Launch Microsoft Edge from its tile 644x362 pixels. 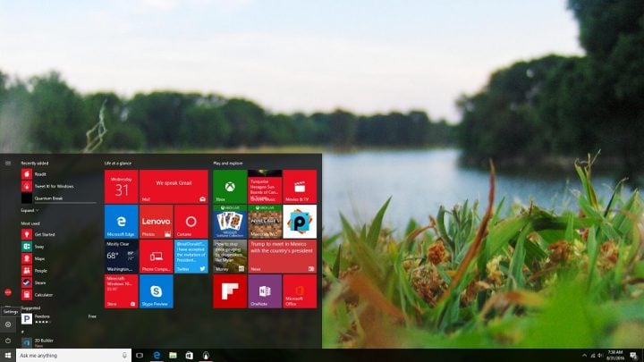point(121,221)
